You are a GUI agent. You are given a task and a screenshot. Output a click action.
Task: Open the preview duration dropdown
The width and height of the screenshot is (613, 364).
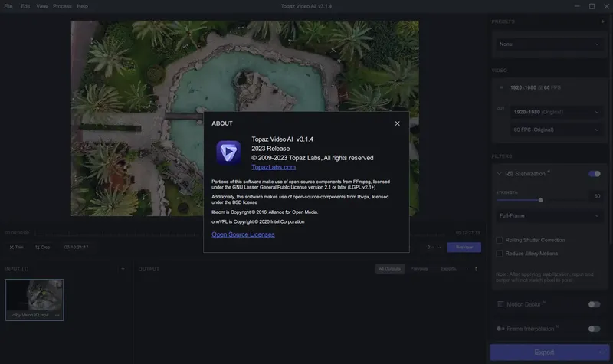[x=434, y=247]
